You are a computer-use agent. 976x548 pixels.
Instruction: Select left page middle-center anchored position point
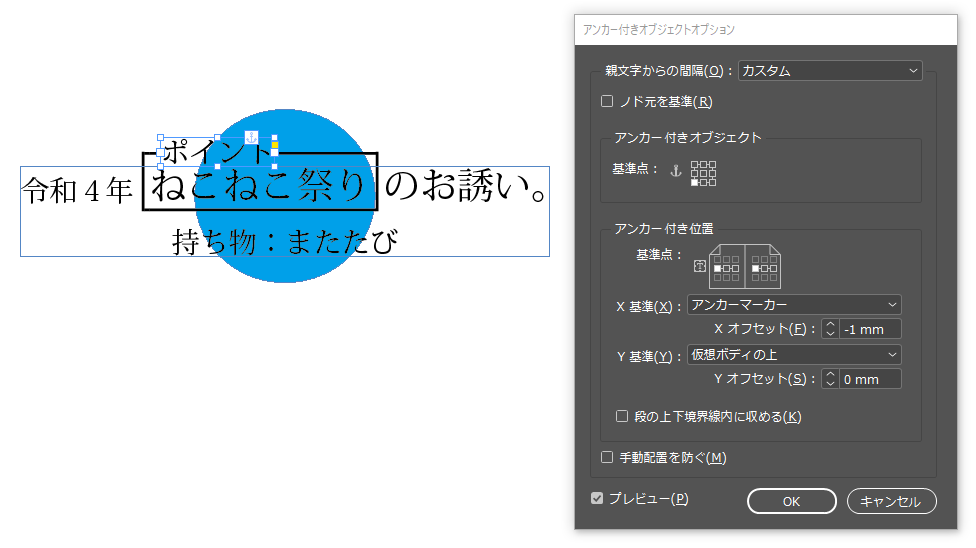[x=726, y=268]
